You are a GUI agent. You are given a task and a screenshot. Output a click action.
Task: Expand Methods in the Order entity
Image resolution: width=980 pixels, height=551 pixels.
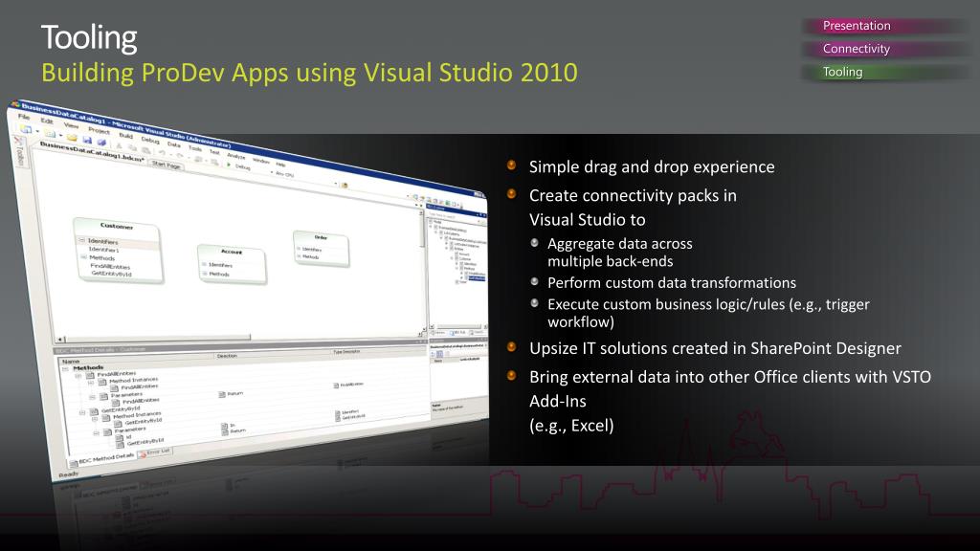(x=299, y=256)
